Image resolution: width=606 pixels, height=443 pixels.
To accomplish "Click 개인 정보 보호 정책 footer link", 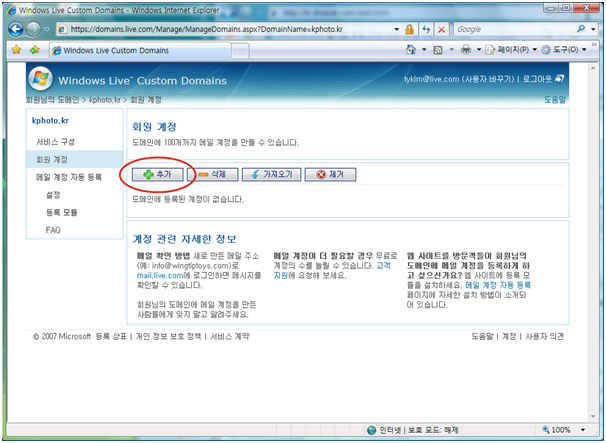I will 169,336.
